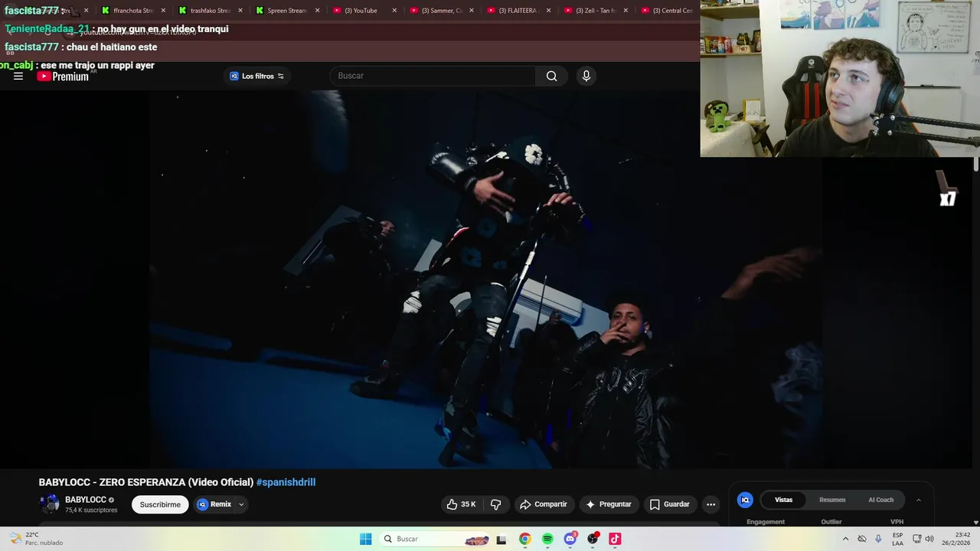Open the YouTube hamburger guide menu
The width and height of the screenshot is (980, 551).
pos(18,76)
